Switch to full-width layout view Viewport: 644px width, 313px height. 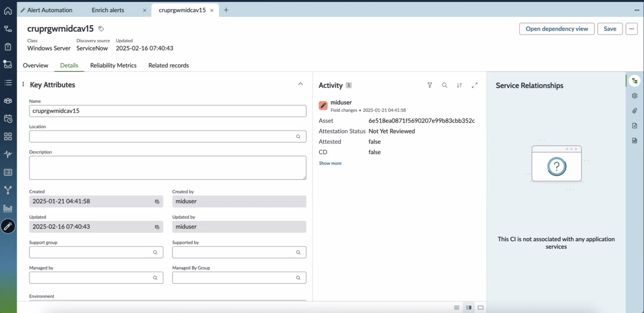[480, 307]
